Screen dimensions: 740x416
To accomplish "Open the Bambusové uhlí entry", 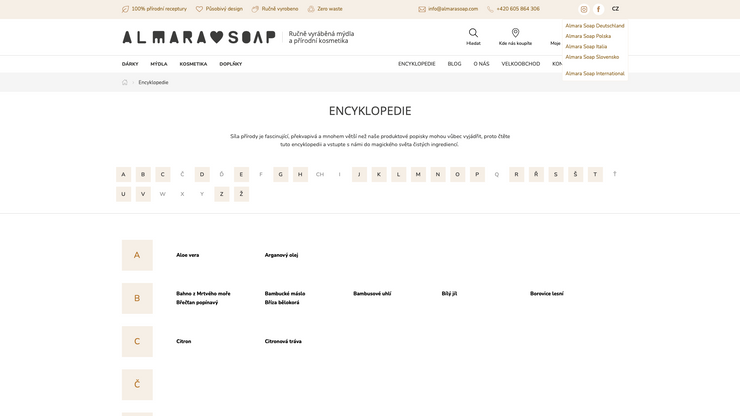I will tap(372, 294).
